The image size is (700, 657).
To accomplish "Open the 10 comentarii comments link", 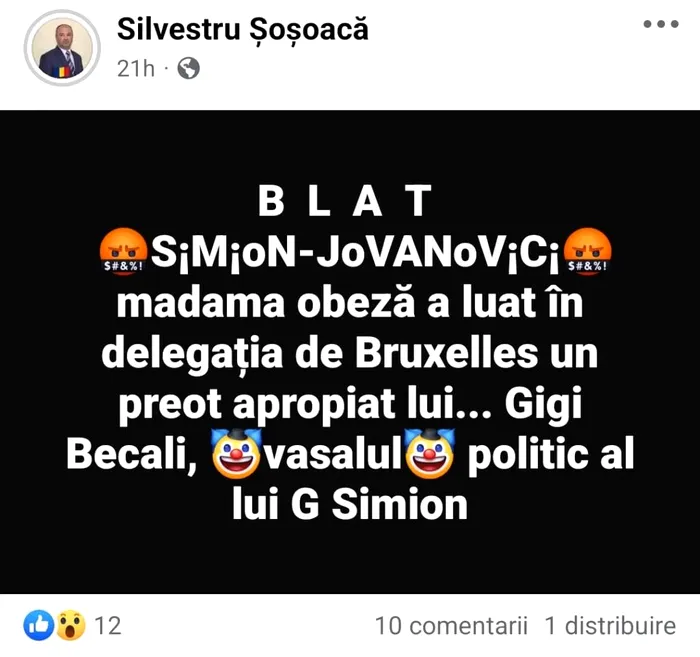I will [451, 626].
